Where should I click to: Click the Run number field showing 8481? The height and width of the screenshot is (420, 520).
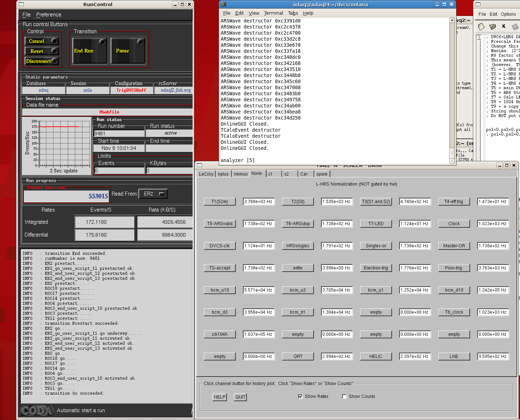(x=119, y=133)
